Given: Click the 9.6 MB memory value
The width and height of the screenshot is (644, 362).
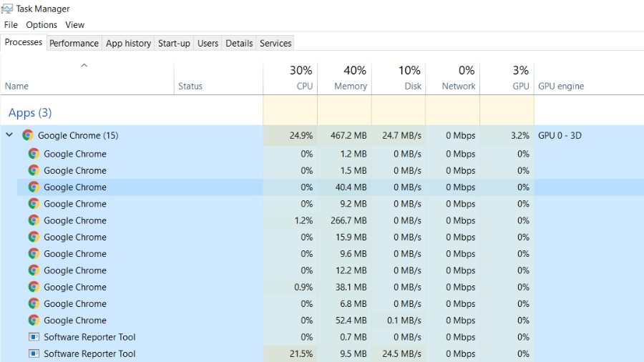Looking at the screenshot, I should tap(353, 254).
